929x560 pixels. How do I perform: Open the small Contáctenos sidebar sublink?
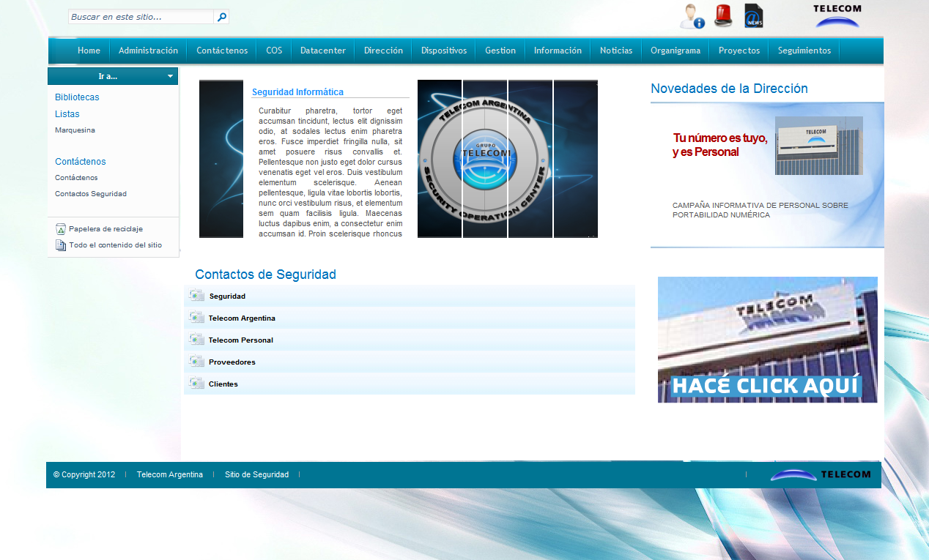(x=76, y=178)
